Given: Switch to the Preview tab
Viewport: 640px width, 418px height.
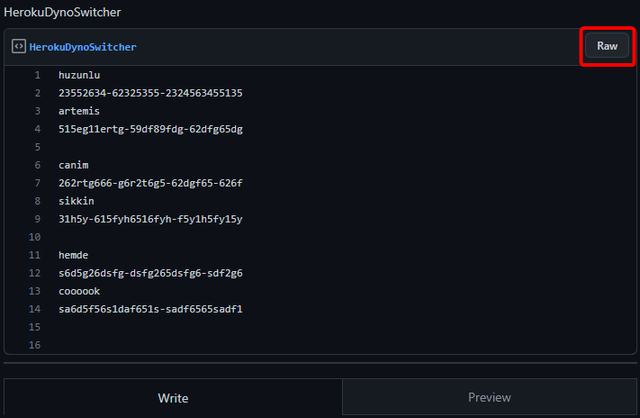Looking at the screenshot, I should (490, 398).
